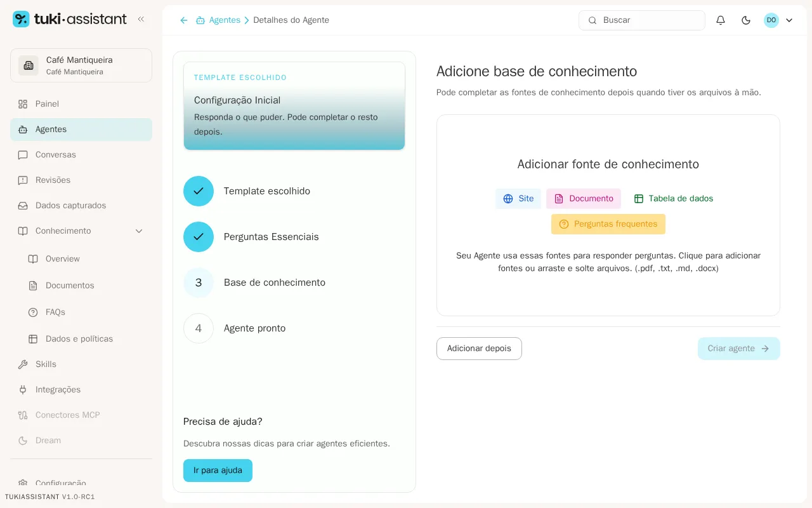
Task: Expand the user account menu chevron
Action: pos(789,20)
